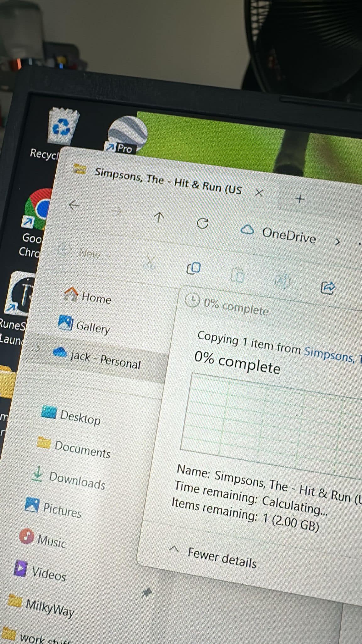362x644 pixels.
Task: Click the large 0% complete status text
Action: click(237, 363)
